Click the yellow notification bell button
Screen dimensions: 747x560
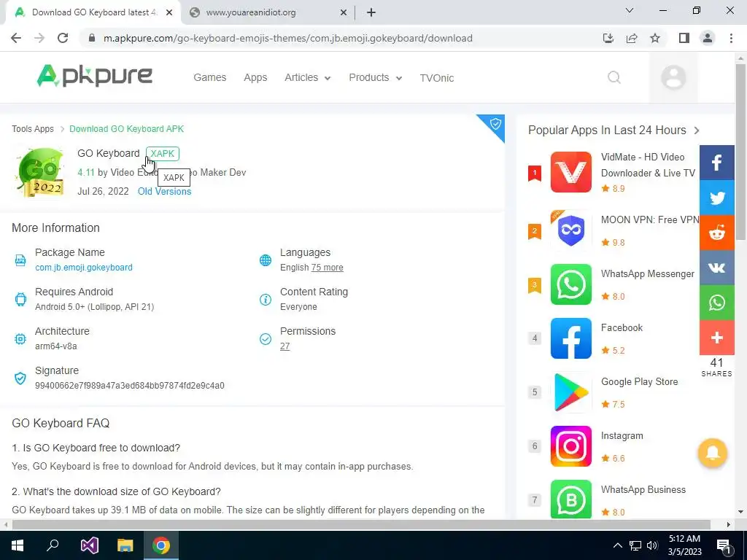point(712,453)
